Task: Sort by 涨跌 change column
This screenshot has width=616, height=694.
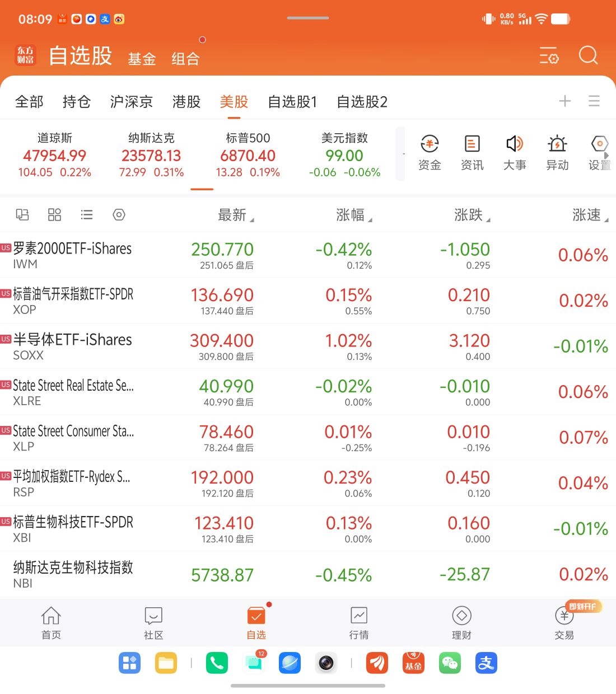Action: [x=472, y=215]
